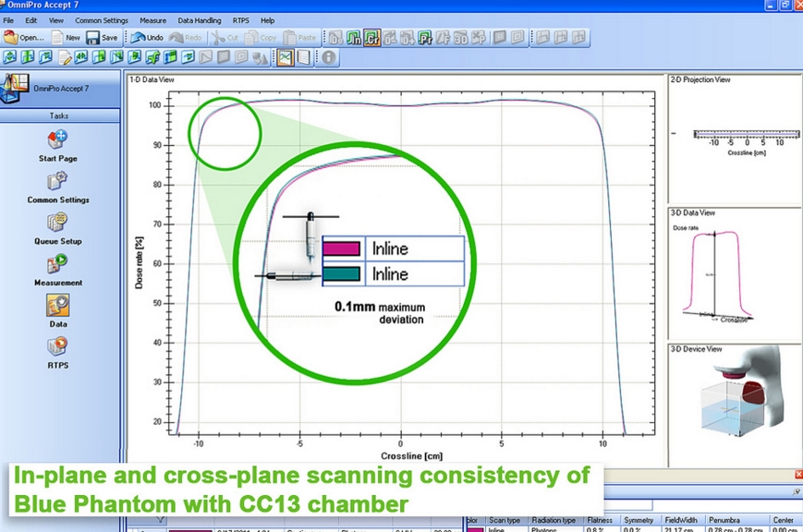Image resolution: width=803 pixels, height=532 pixels.
Task: Click the blue icon with horizontal arrows
Action: [x=81, y=58]
